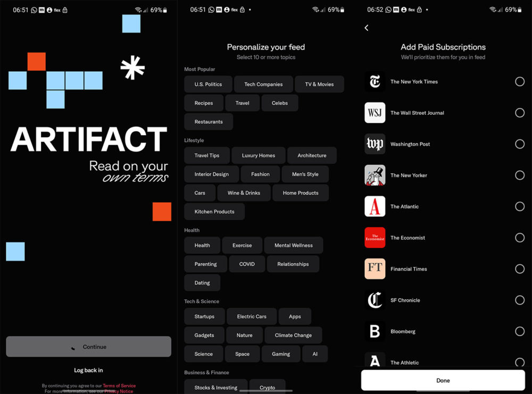Tap The New Yorker logo thumbnail

pyautogui.click(x=375, y=175)
